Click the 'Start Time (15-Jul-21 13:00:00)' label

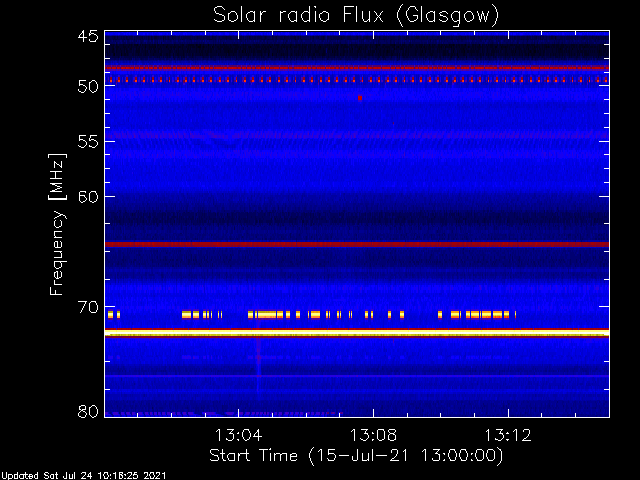click(356, 456)
